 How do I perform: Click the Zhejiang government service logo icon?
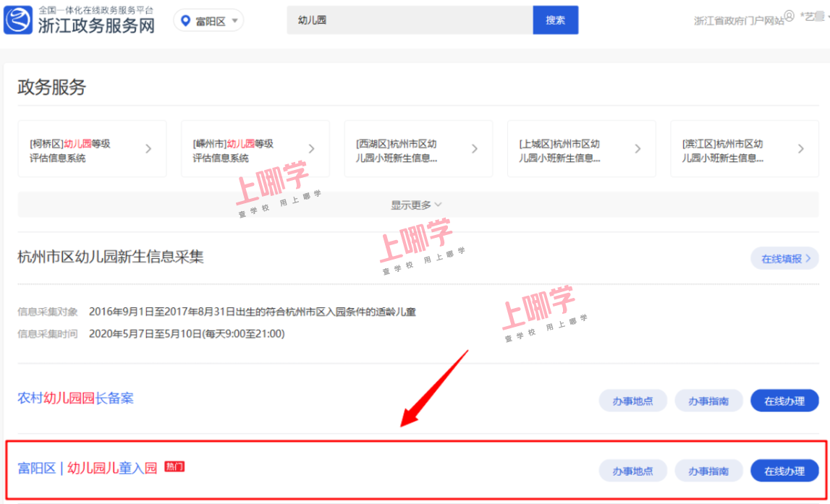click(19, 20)
